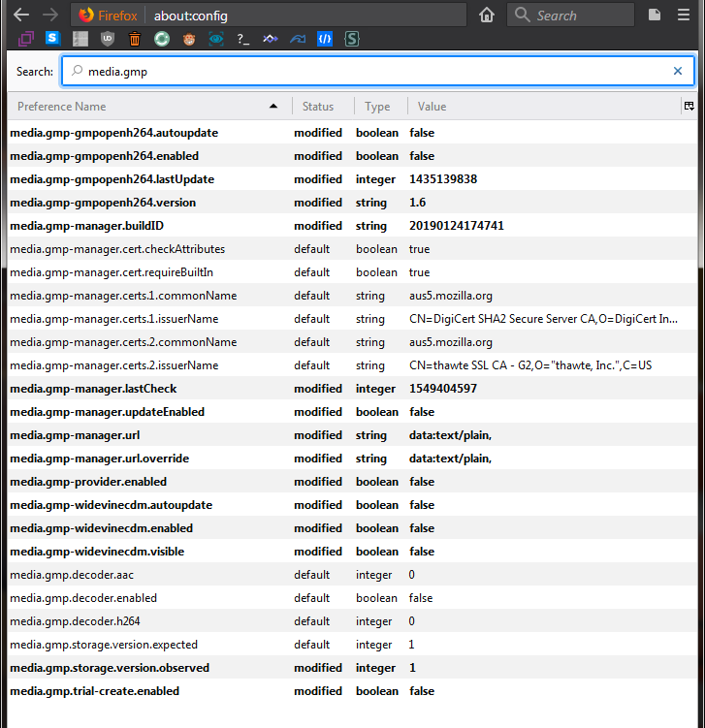Open the uBlock Origin shield icon

click(108, 39)
